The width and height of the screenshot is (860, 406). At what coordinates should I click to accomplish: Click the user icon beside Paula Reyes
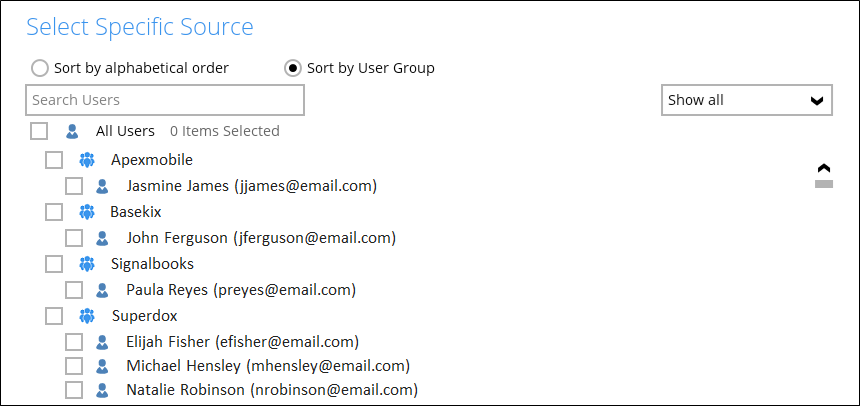(101, 290)
